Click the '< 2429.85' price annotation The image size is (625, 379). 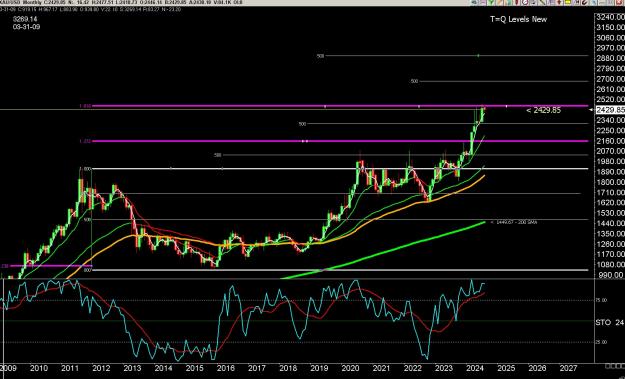coord(543,110)
